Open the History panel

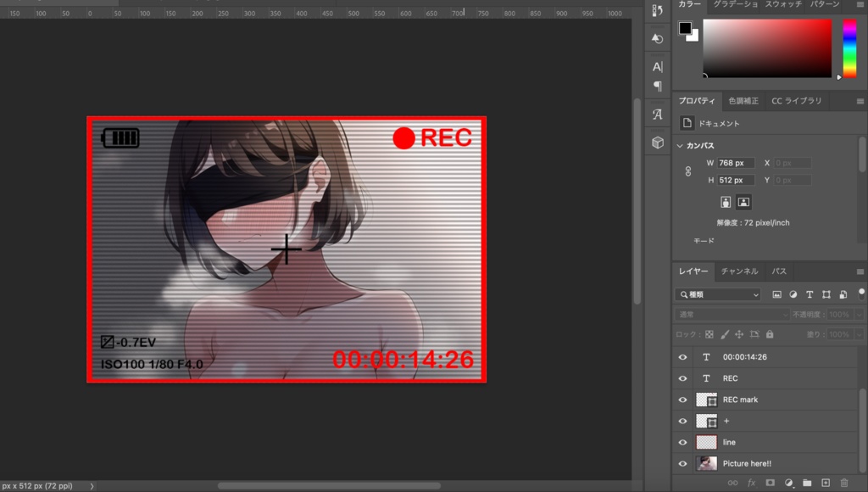click(x=657, y=40)
